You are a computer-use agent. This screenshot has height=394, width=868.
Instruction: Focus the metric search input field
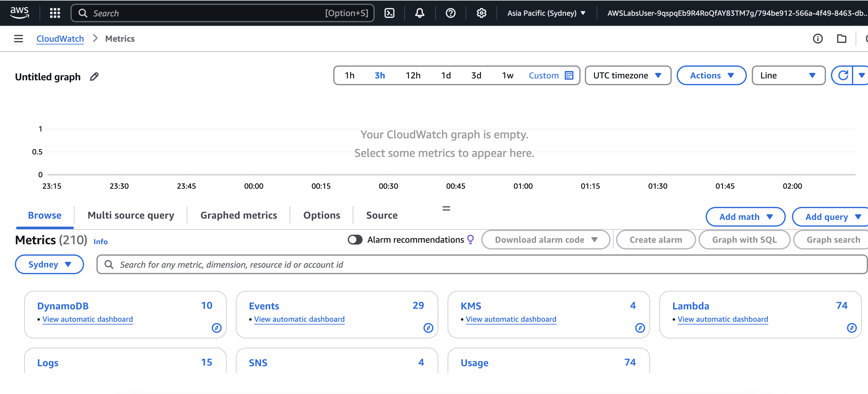pyautogui.click(x=482, y=264)
